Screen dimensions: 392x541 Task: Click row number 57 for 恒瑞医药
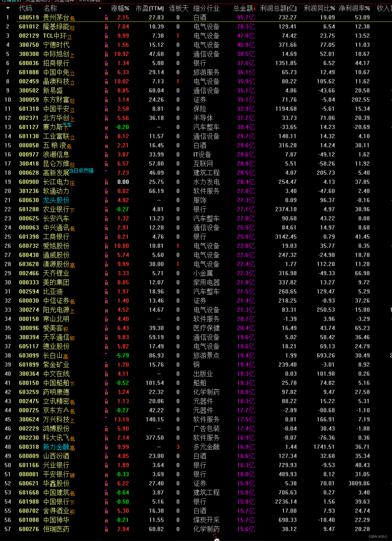tap(8, 529)
